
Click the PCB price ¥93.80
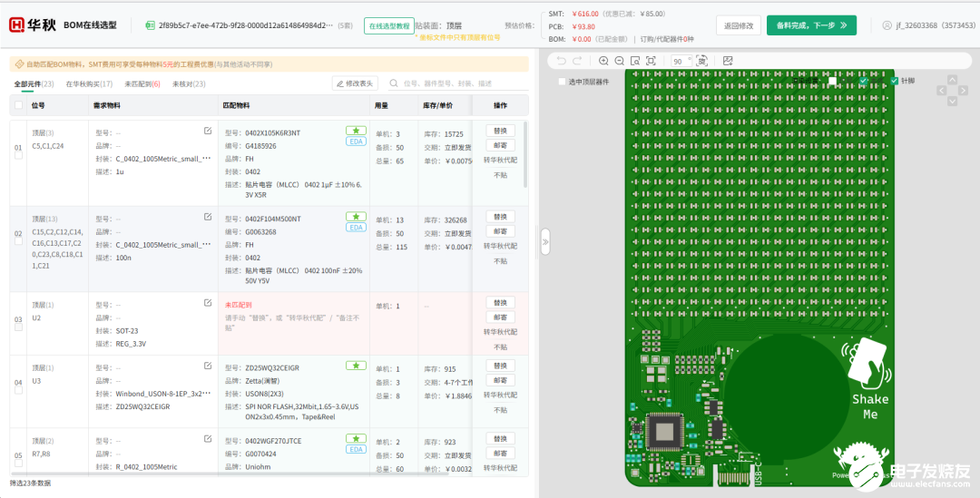pyautogui.click(x=583, y=27)
